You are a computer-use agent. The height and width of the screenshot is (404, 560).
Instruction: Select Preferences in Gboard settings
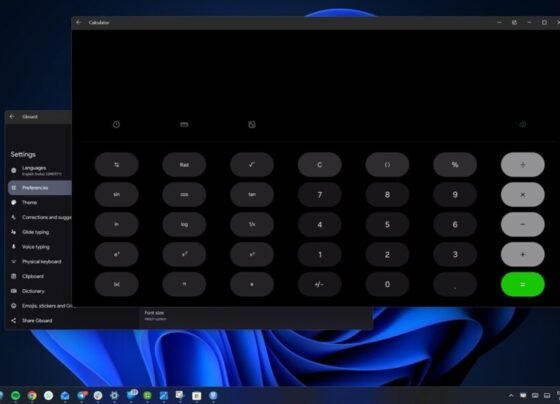[x=40, y=188]
